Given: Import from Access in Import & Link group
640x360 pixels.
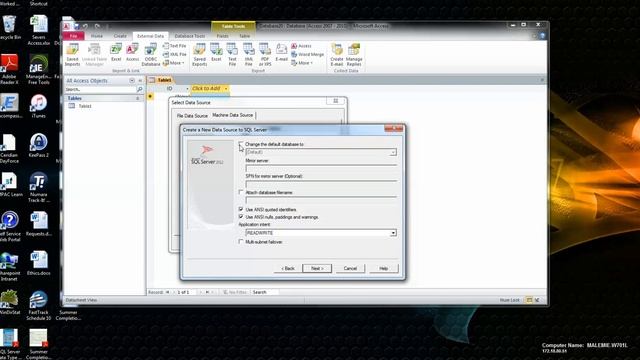Looking at the screenshot, I should click(x=132, y=53).
